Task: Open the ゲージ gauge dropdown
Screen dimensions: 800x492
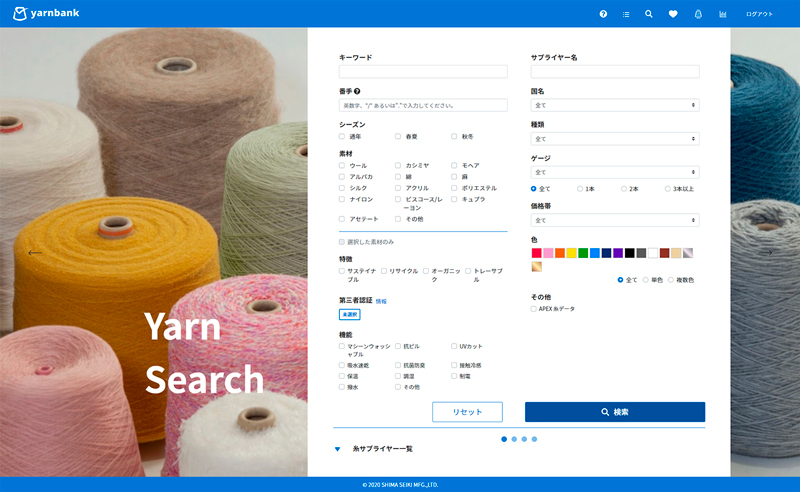Action: (x=615, y=172)
